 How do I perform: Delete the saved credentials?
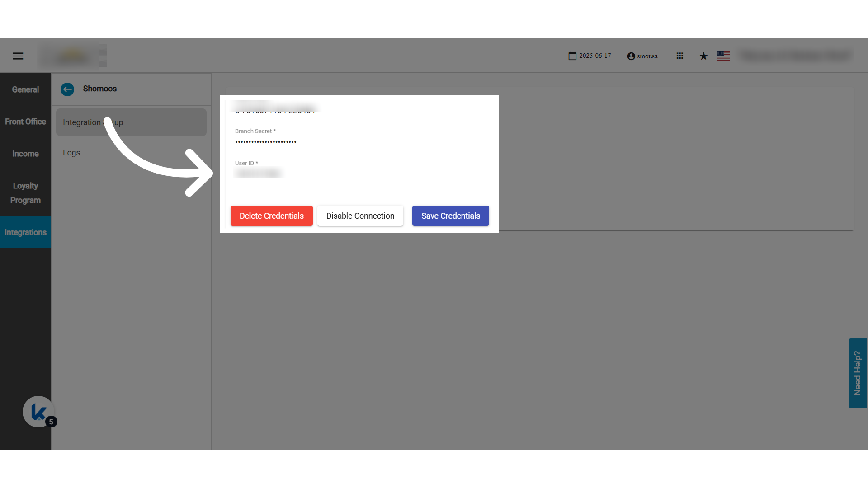point(272,216)
